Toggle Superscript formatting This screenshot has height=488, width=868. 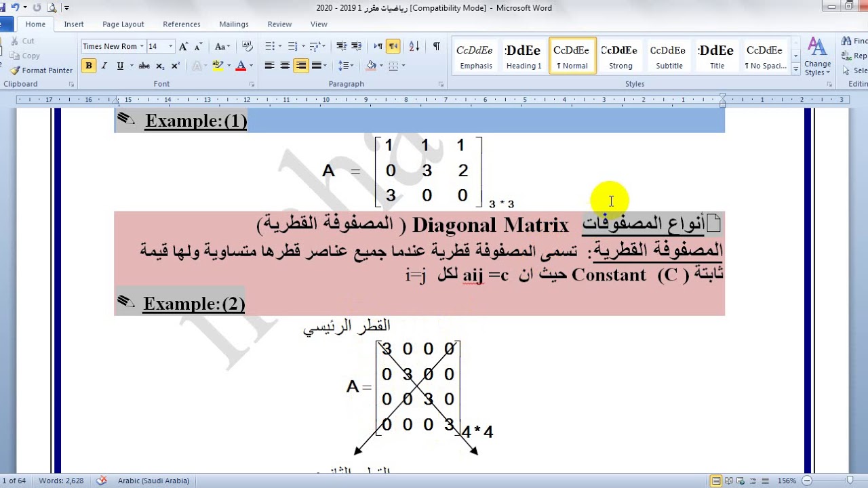pos(176,66)
